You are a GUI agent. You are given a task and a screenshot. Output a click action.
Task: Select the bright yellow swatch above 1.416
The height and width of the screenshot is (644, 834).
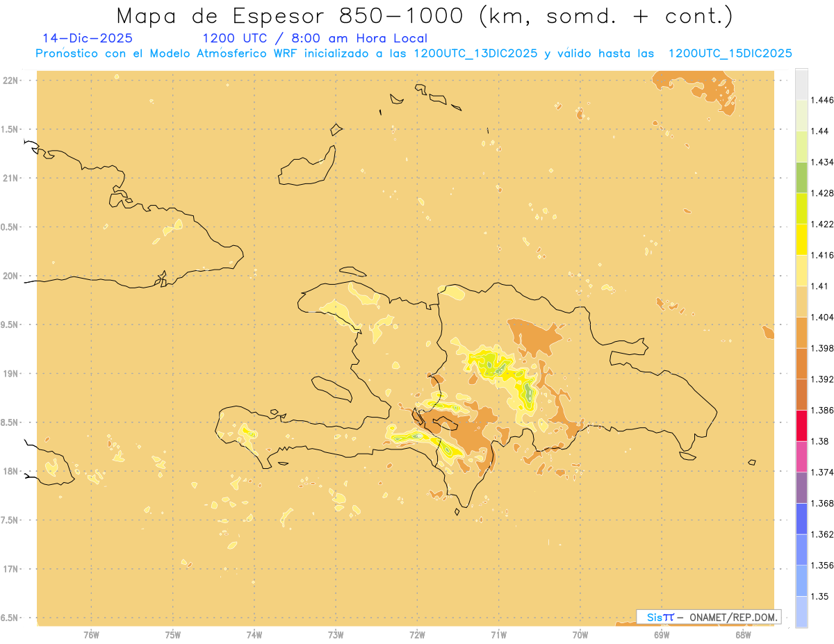click(801, 239)
